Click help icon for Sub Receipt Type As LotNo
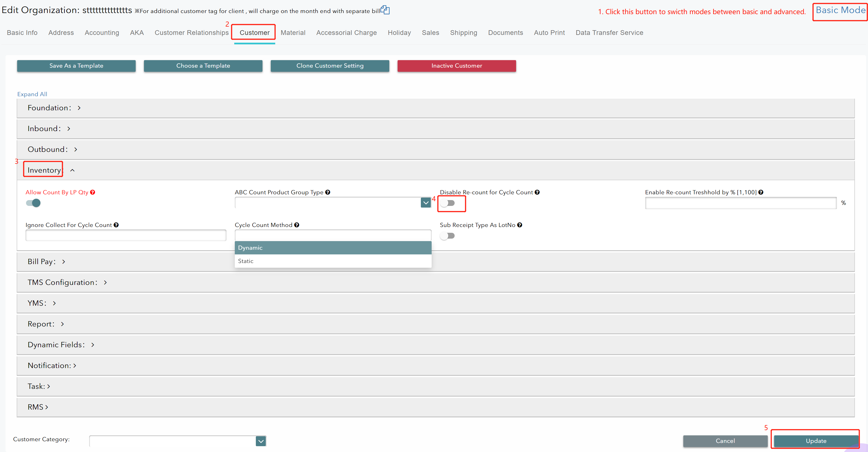 click(520, 225)
